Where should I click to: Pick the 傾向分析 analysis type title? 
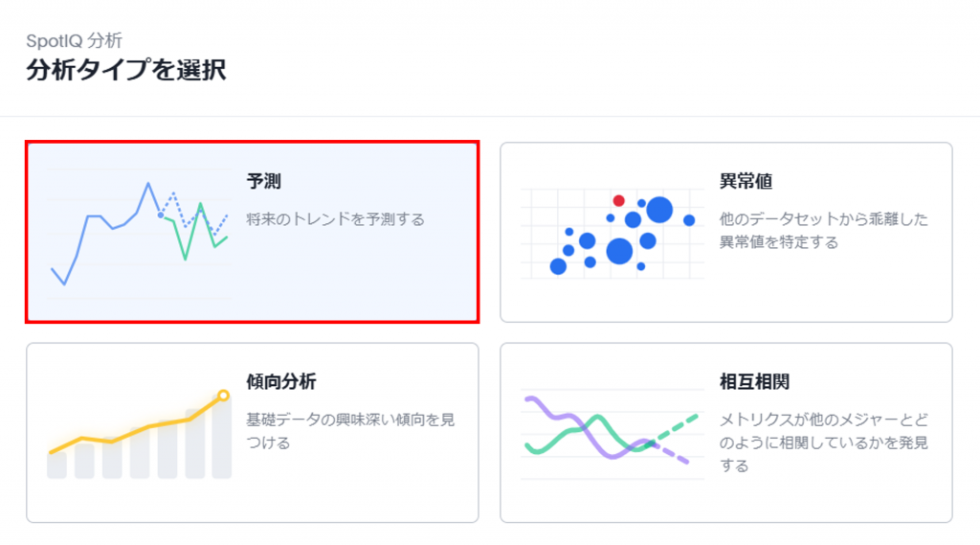281,382
